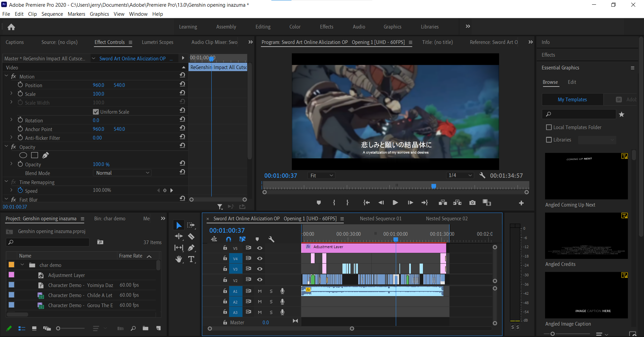This screenshot has height=337, width=644.
Task: Play the program monitor sequence
Action: (395, 203)
